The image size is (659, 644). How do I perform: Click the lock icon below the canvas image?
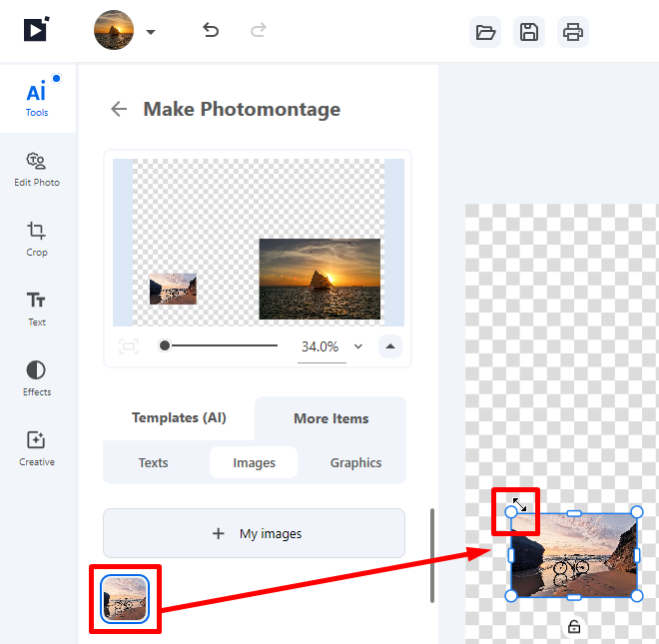coord(574,627)
